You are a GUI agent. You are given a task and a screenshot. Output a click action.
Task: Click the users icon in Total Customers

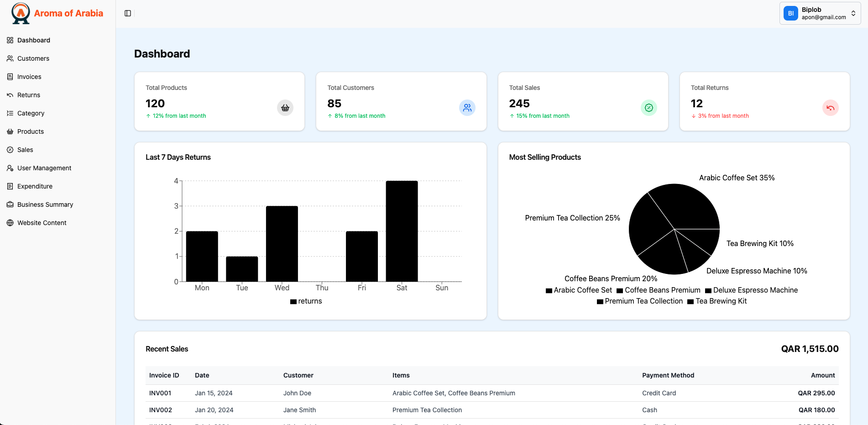[x=467, y=108]
